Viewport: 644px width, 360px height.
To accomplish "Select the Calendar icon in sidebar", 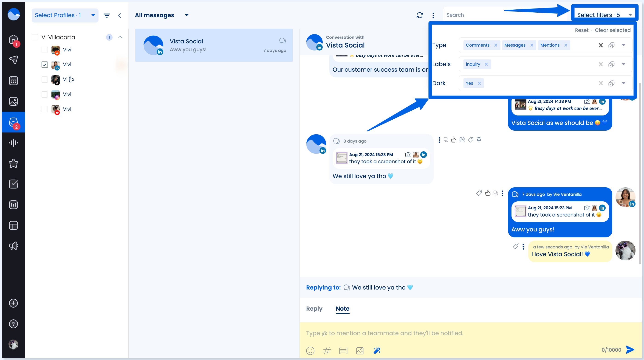I will [x=13, y=80].
